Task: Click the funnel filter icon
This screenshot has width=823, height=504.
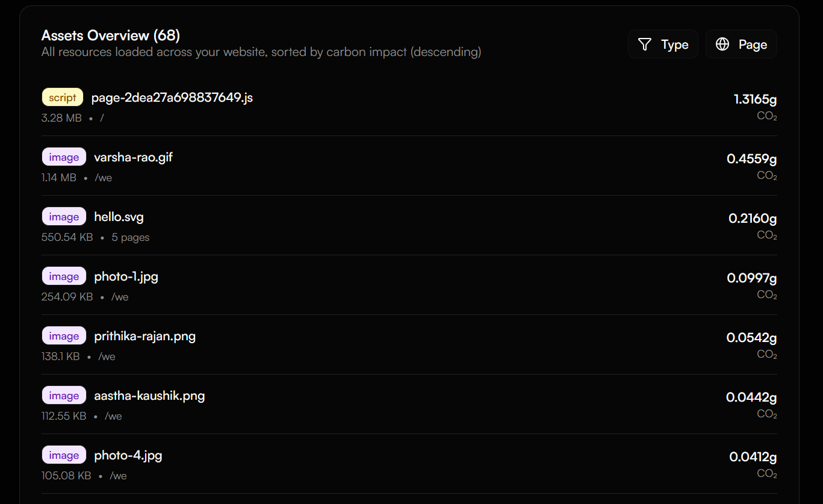Action: point(645,45)
